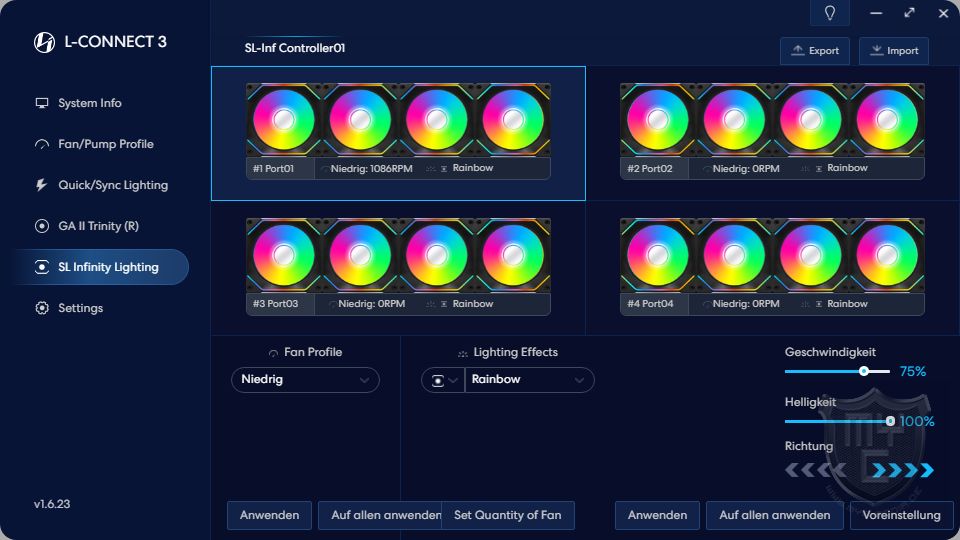Click the Fan/Pump Profile gauge icon
The width and height of the screenshot is (960, 540).
pyautogui.click(x=42, y=144)
